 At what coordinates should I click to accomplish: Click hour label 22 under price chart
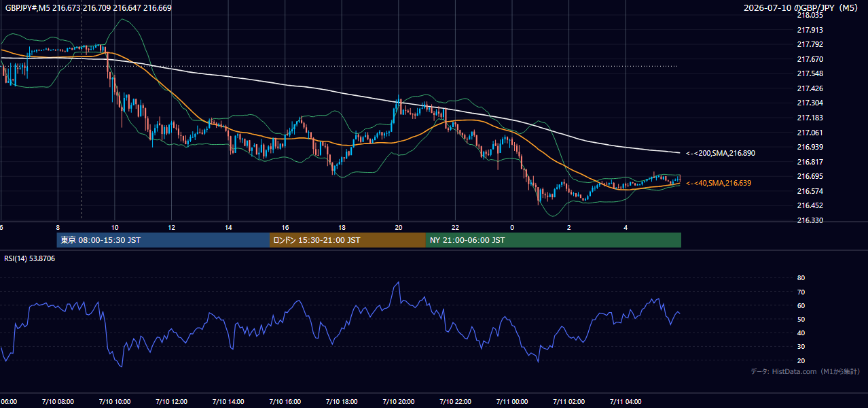point(455,227)
